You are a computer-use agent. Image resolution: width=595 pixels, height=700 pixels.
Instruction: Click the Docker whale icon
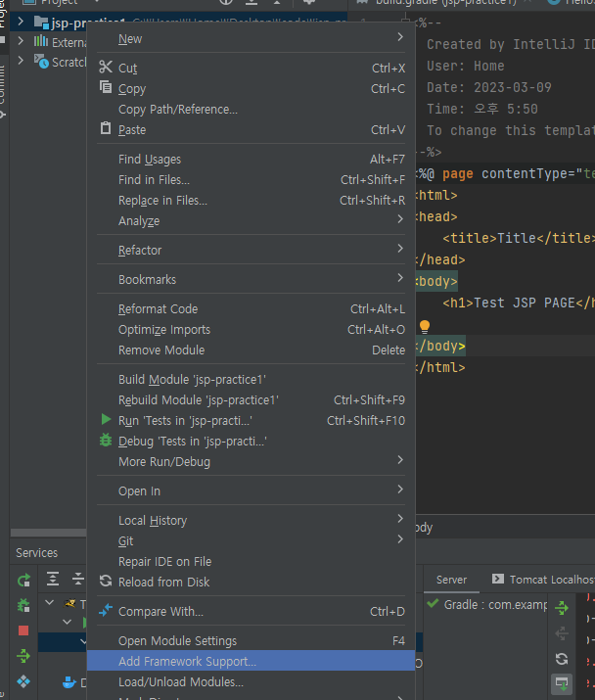click(69, 682)
